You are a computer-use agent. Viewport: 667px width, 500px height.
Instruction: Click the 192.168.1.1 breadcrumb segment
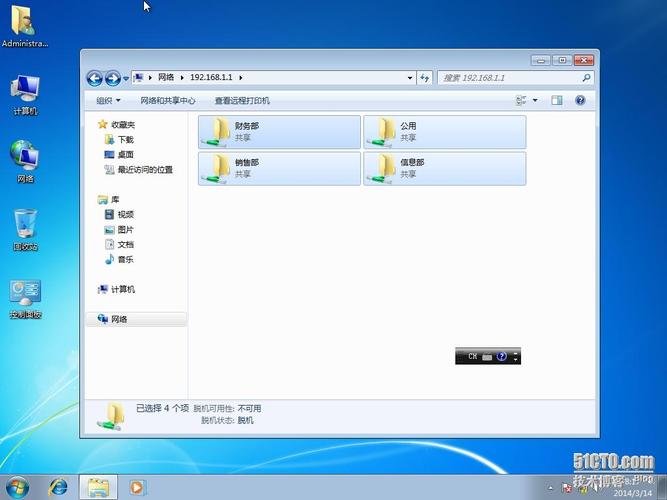pos(211,77)
